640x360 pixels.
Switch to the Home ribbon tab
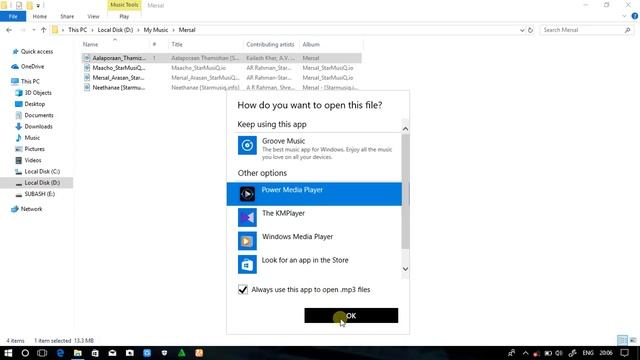[x=40, y=16]
